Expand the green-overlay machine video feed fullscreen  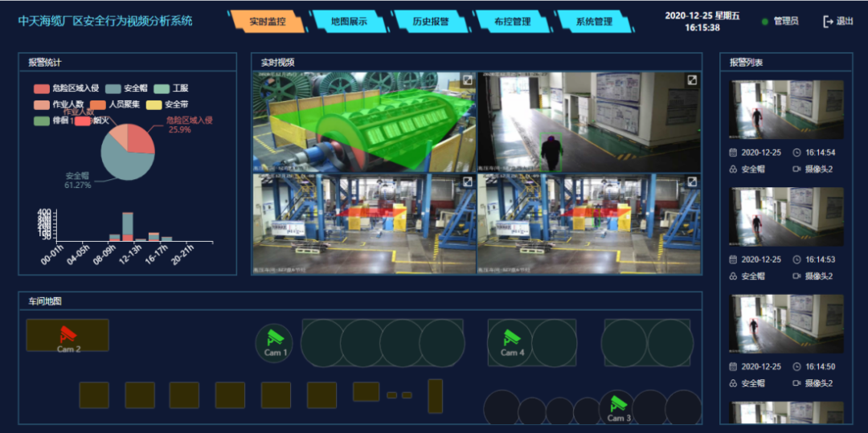[467, 80]
